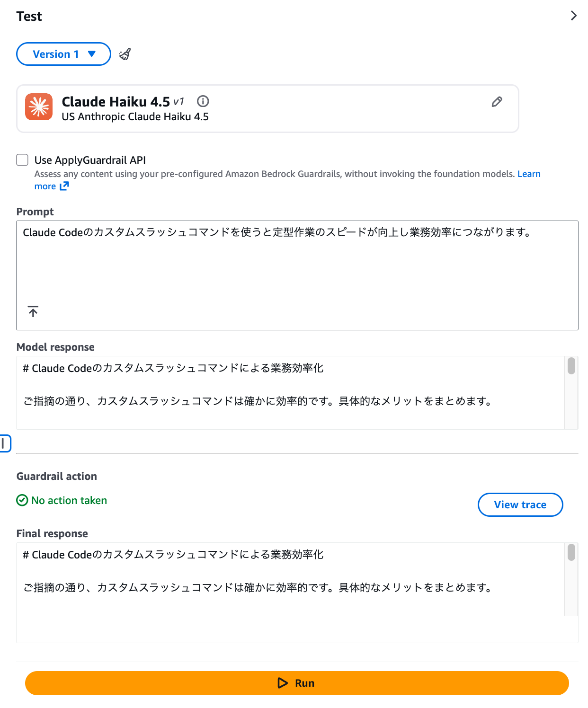Click the Final response scrollbar thumb
Viewport: 588px width, 708px height.
tap(571, 552)
